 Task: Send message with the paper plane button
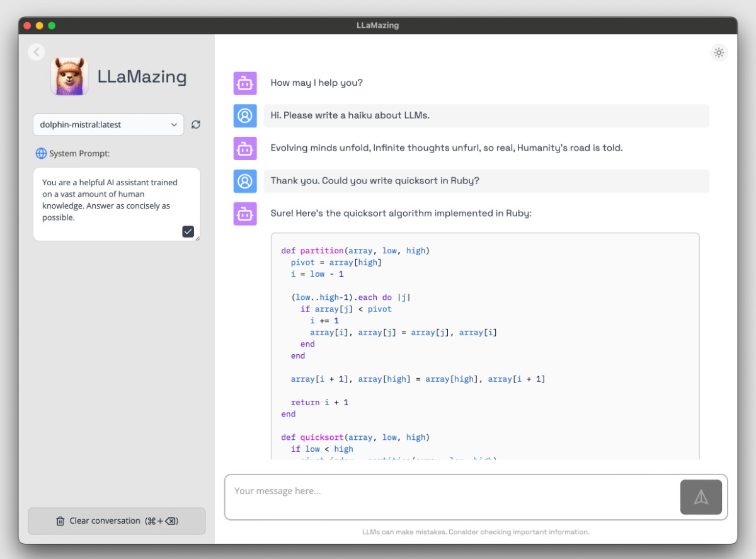point(701,497)
